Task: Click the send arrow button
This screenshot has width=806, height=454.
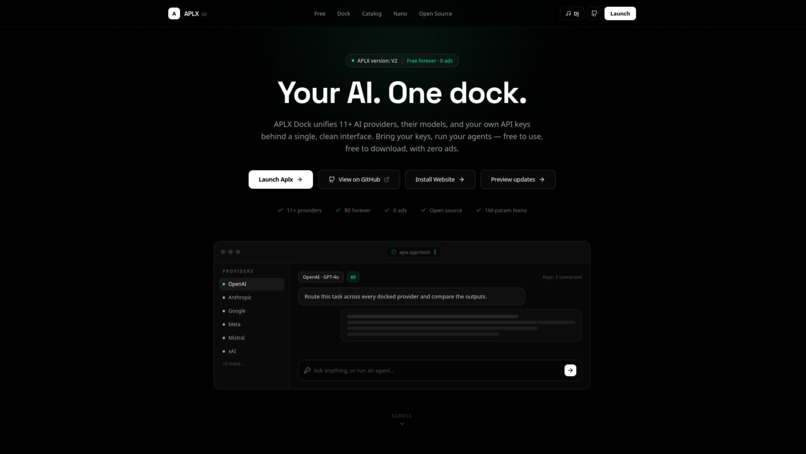Action: [x=570, y=370]
